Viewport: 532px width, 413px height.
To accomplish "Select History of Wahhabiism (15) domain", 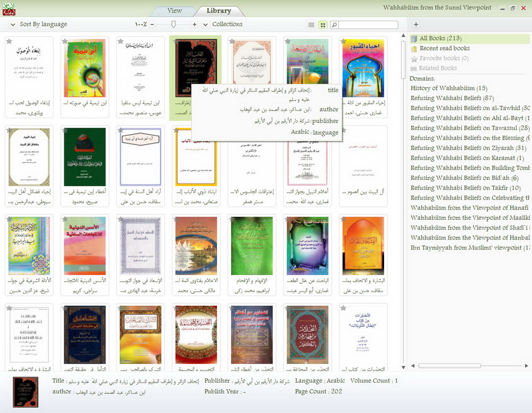I will click(449, 88).
